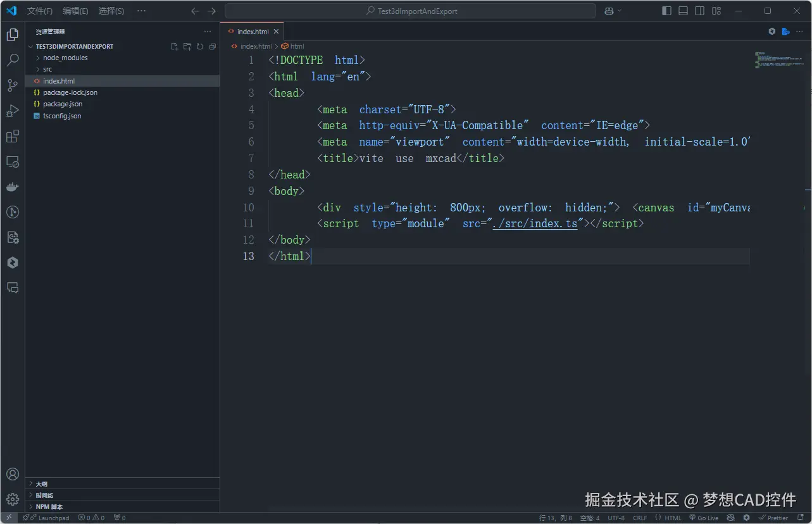Click the Test3dImportAndExport command search box
This screenshot has height=524, width=812.
coord(411,11)
